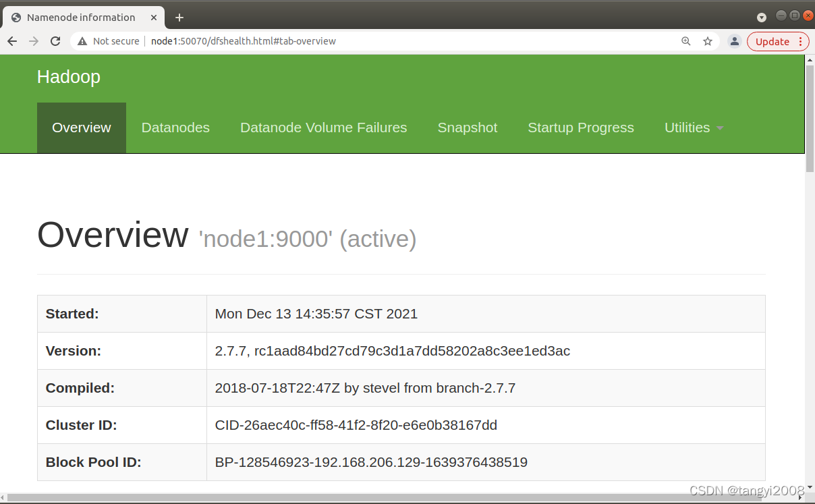Click the browser forward arrow

click(x=34, y=41)
